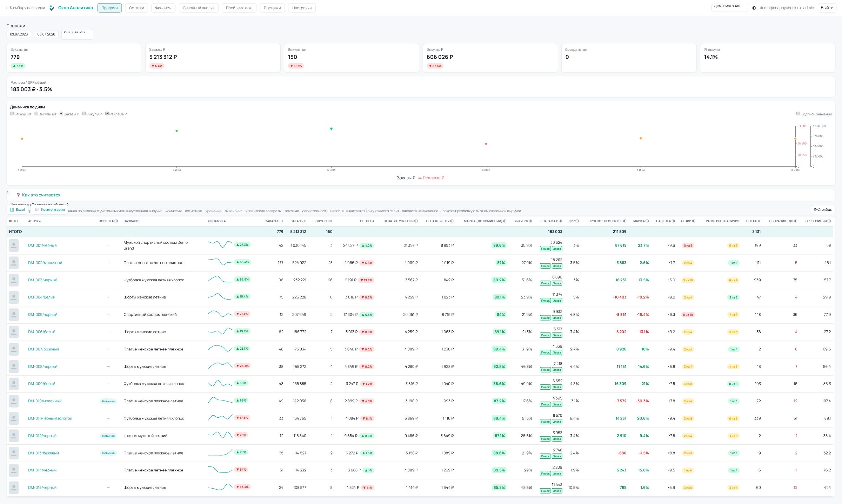Click the Столбцы gear settings button

[x=823, y=209]
